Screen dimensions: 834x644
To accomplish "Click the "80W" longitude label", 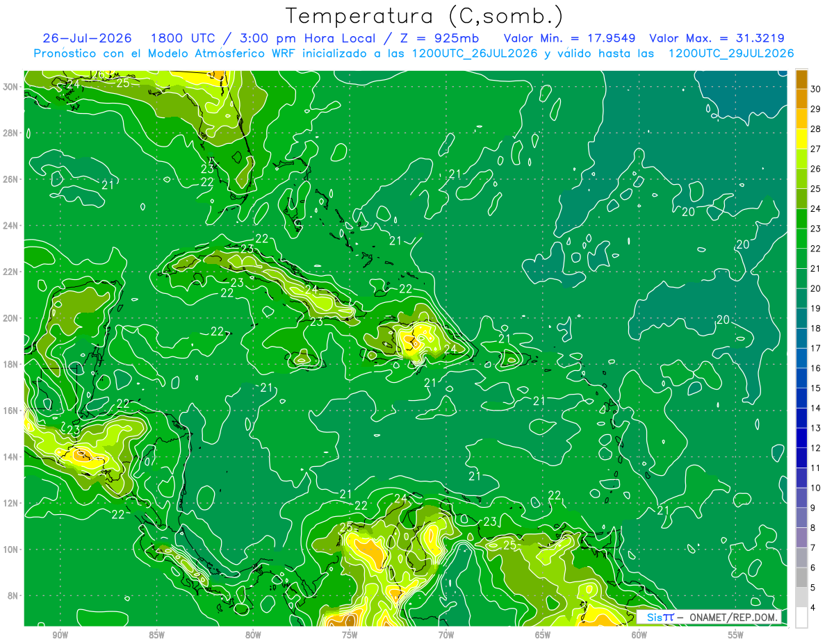I will pyautogui.click(x=253, y=635).
